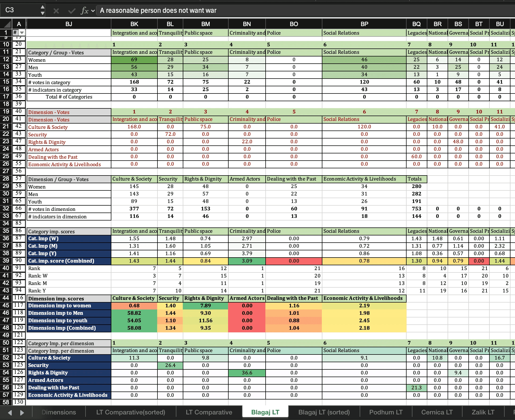515x420 pixels.
Task: Select row 39 header
Action: [6, 261]
